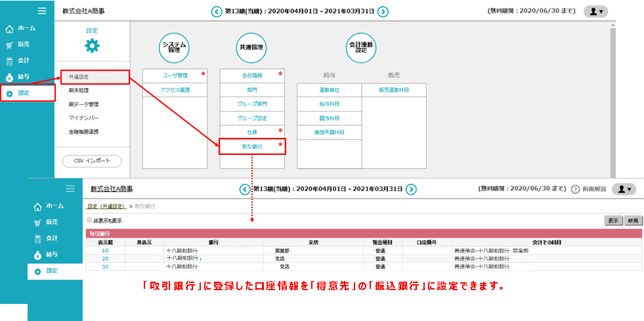Toggle hamburger menu on 取引銀行 list screen
The width and height of the screenshot is (644, 321).
click(x=70, y=188)
